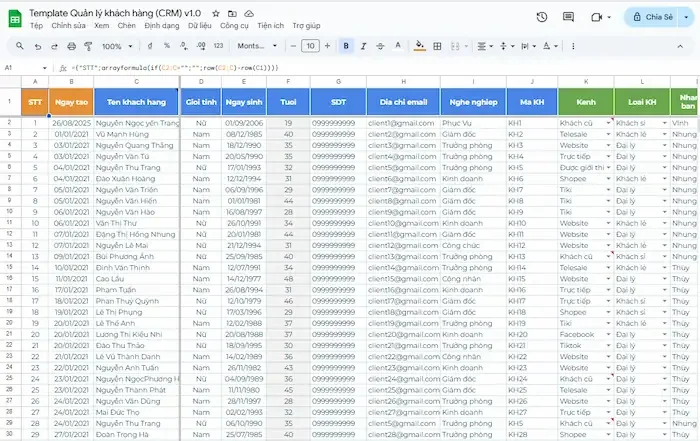The height and width of the screenshot is (441, 700).
Task: Open the Định dạng menu
Action: click(x=162, y=25)
